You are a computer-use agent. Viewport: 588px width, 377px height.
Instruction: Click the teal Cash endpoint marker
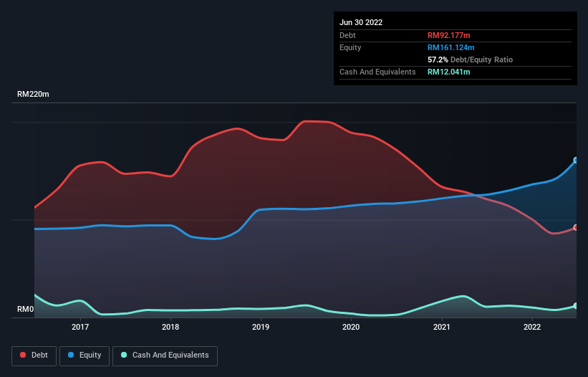[x=576, y=306]
